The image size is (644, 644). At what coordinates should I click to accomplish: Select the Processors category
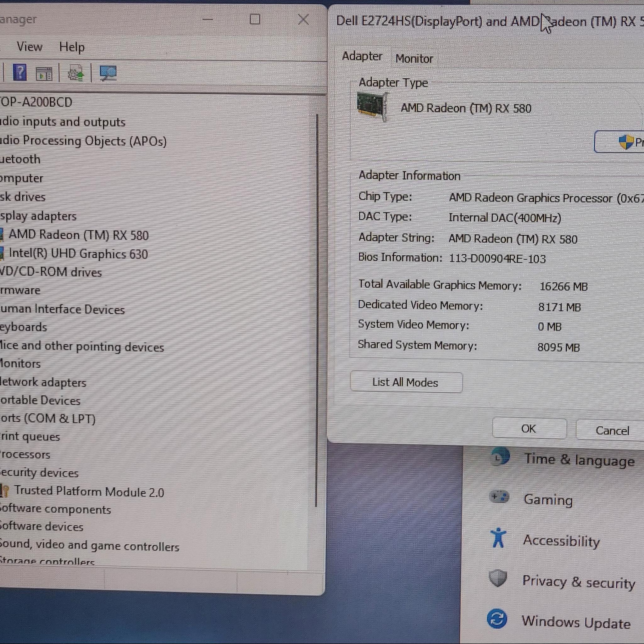pyautogui.click(x=25, y=455)
